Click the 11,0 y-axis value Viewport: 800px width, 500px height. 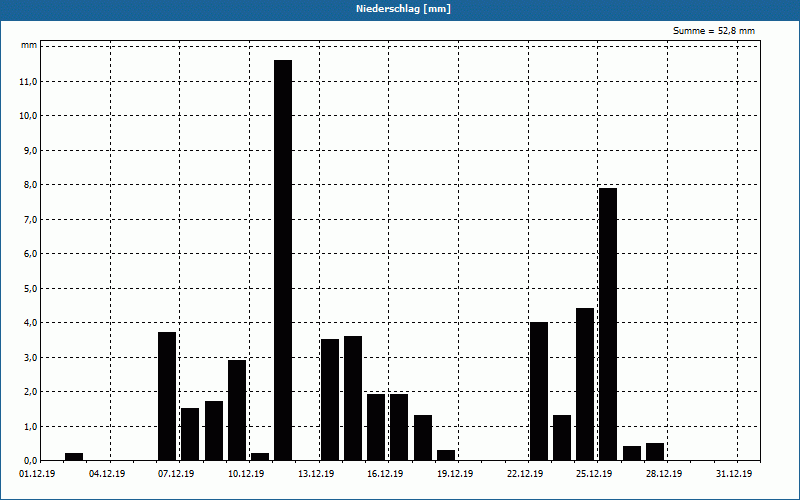click(28, 82)
